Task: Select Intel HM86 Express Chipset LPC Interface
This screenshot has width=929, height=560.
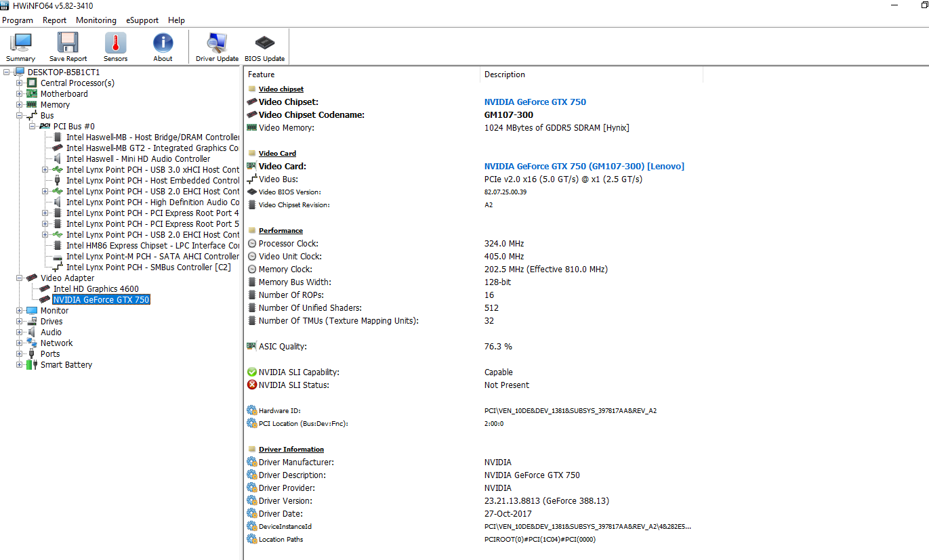Action: [152, 245]
